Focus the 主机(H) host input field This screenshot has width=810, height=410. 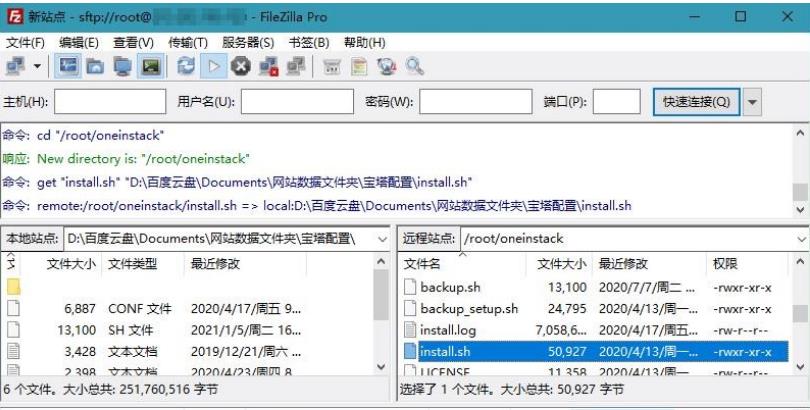pyautogui.click(x=110, y=101)
